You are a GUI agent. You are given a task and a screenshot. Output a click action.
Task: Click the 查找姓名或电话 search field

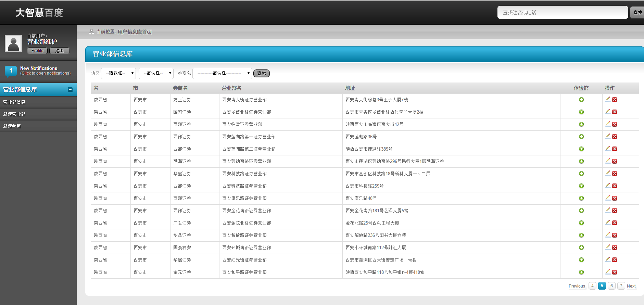pos(563,12)
